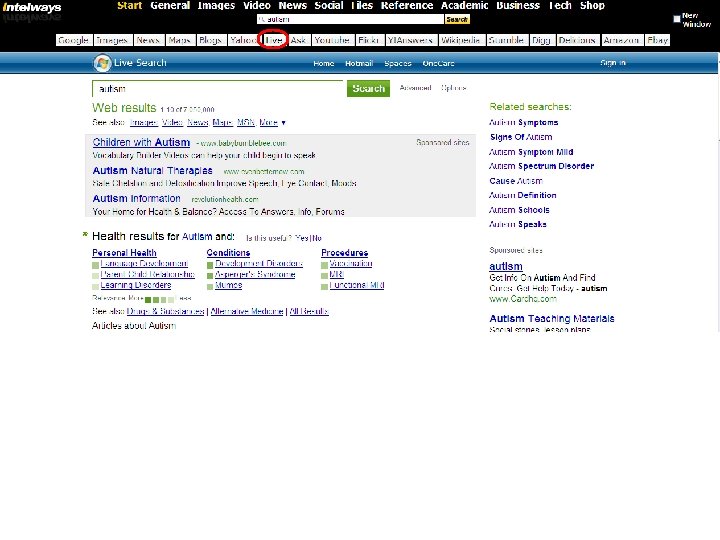Select the Delicious engine button
Screen dimensions: 720x540
click(577, 40)
